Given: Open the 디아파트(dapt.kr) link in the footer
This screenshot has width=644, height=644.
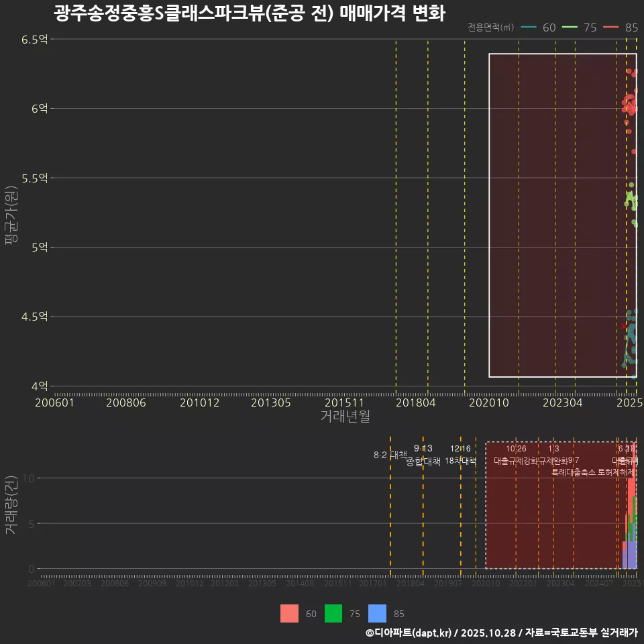Looking at the screenshot, I should pyautogui.click(x=407, y=633).
